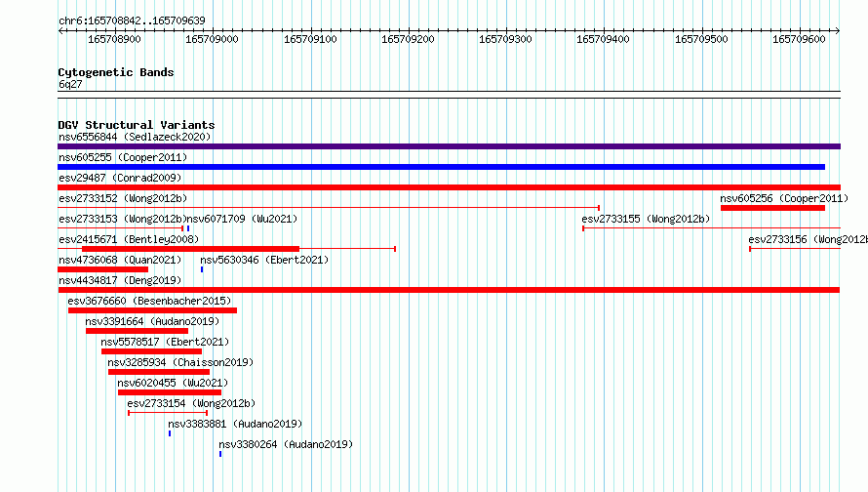
Task: Click ruler position 165709100
Action: click(310, 39)
